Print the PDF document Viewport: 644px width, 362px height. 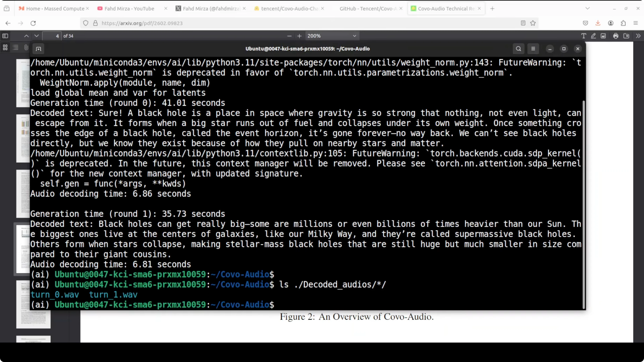point(616,36)
